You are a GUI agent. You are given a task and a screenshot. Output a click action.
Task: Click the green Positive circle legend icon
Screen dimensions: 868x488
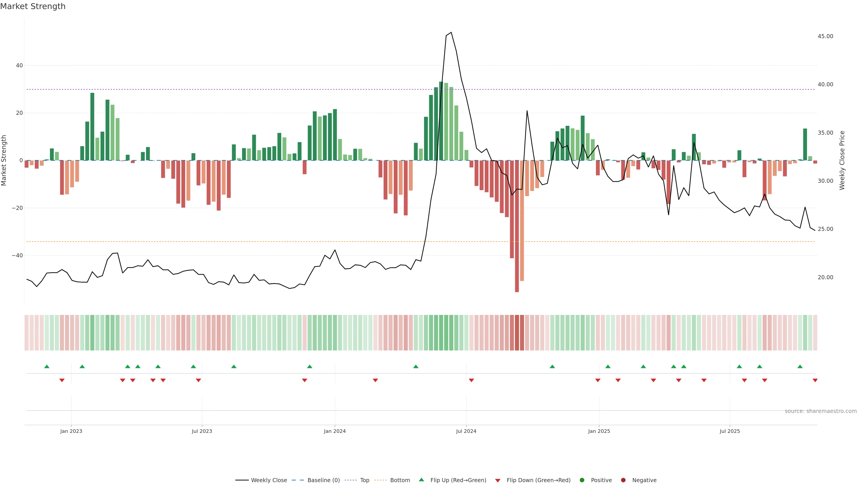(x=582, y=480)
